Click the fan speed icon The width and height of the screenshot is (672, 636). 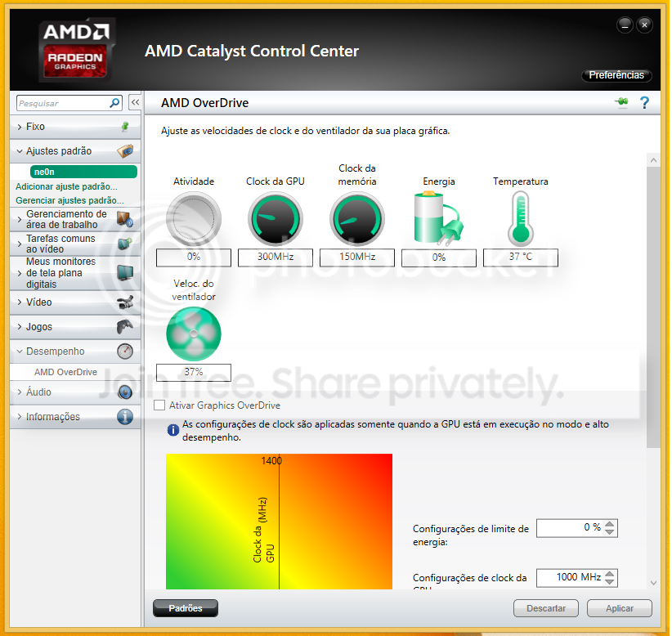click(x=193, y=333)
